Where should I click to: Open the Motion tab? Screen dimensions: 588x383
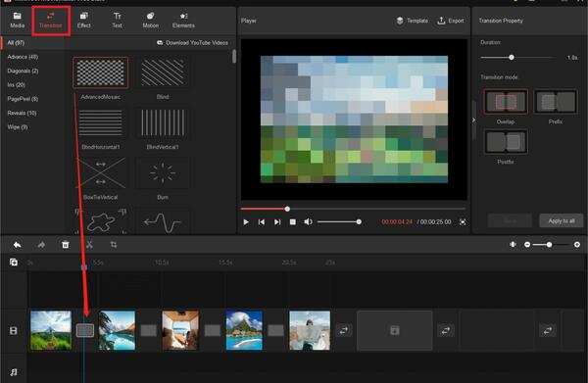(150, 21)
